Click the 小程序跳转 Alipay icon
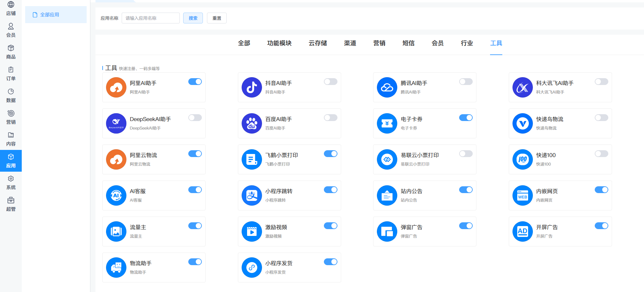Screen dimensions: 644x292 pyautogui.click(x=252, y=195)
